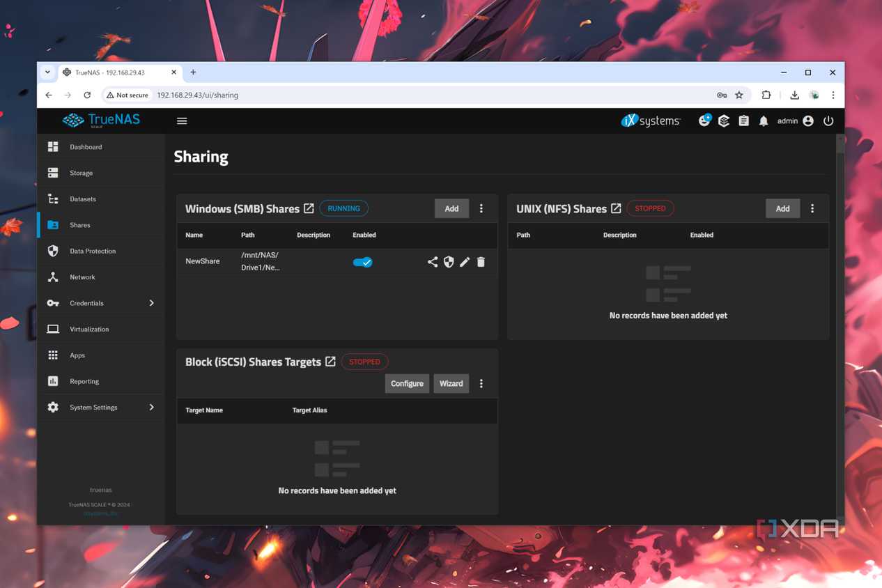Click the admin account avatar icon
The height and width of the screenshot is (588, 882).
pos(808,121)
